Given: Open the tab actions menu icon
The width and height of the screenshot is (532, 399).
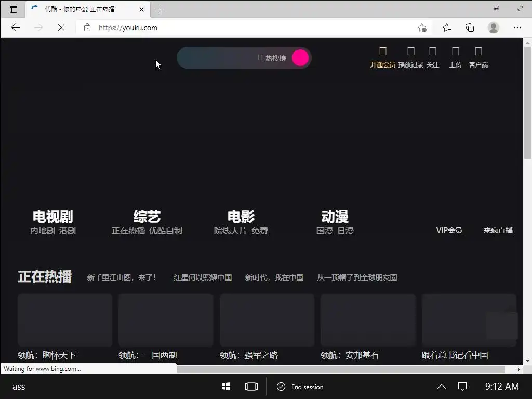Looking at the screenshot, I should pos(13,9).
